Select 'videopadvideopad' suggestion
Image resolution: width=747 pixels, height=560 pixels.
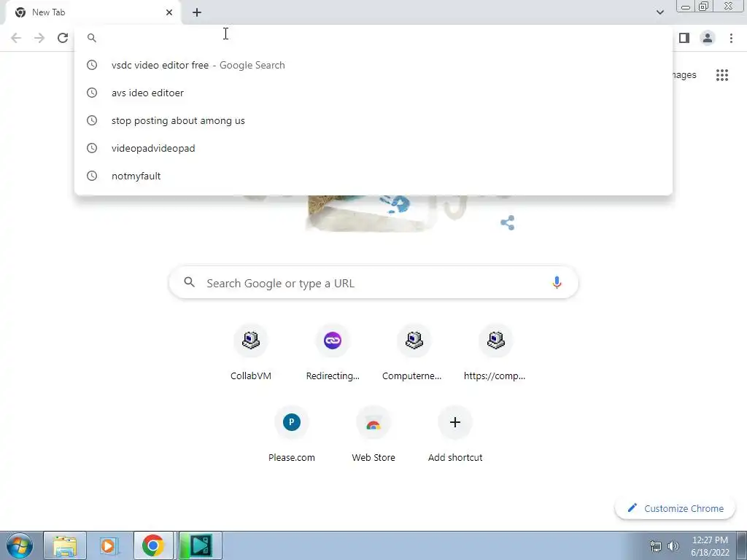[x=373, y=148]
